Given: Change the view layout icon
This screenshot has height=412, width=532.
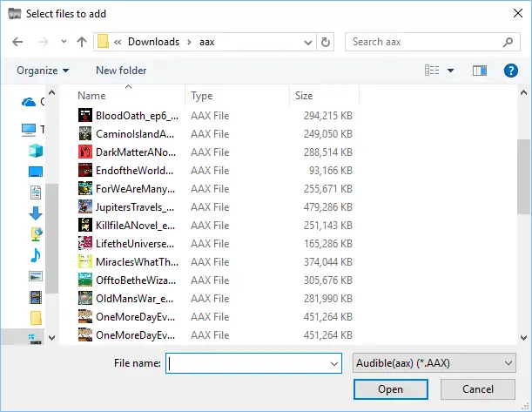Looking at the screenshot, I should click(432, 71).
